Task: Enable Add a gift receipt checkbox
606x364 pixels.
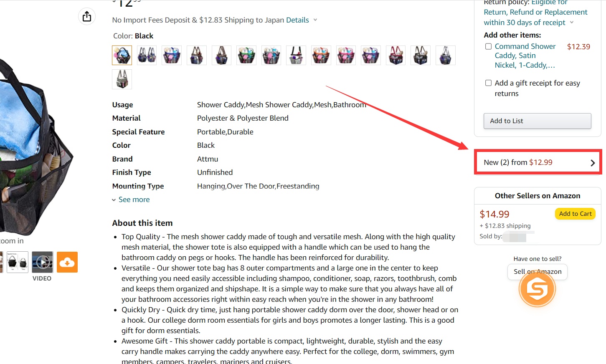Action: point(488,83)
